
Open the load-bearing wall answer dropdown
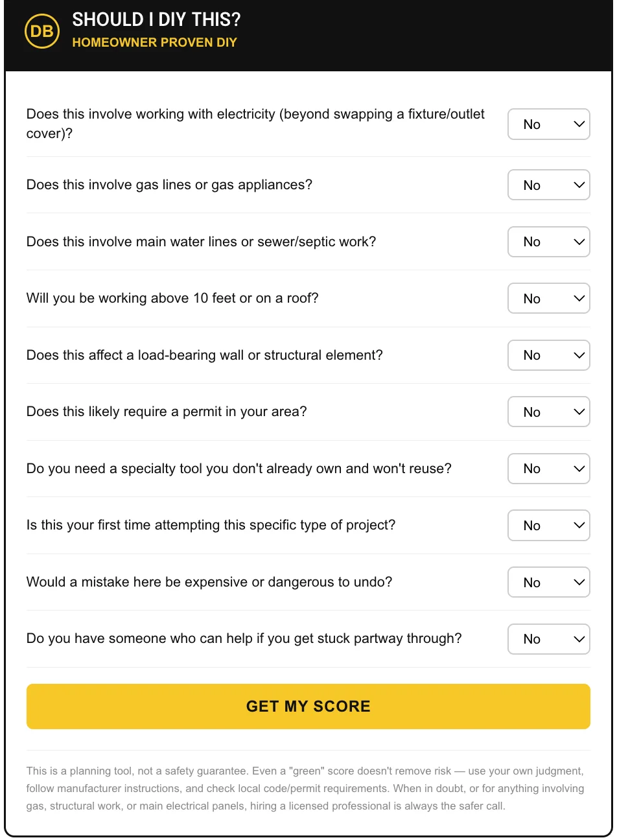click(x=548, y=355)
